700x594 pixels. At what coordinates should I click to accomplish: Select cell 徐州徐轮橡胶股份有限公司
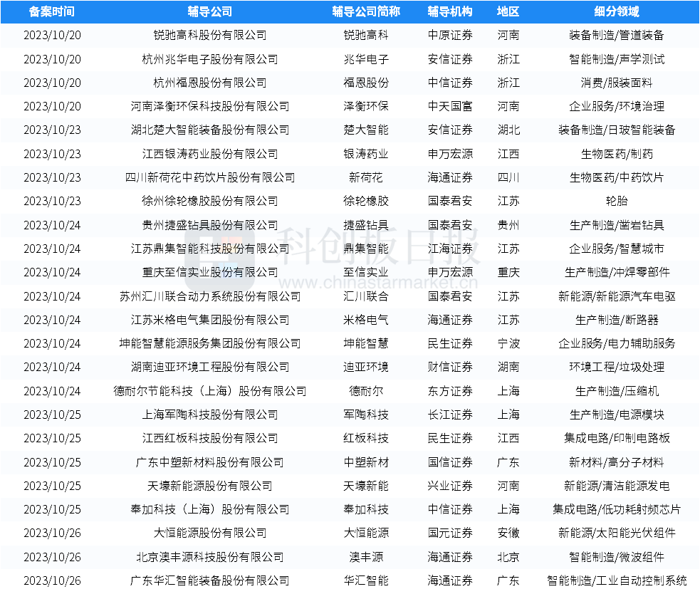[210, 201]
